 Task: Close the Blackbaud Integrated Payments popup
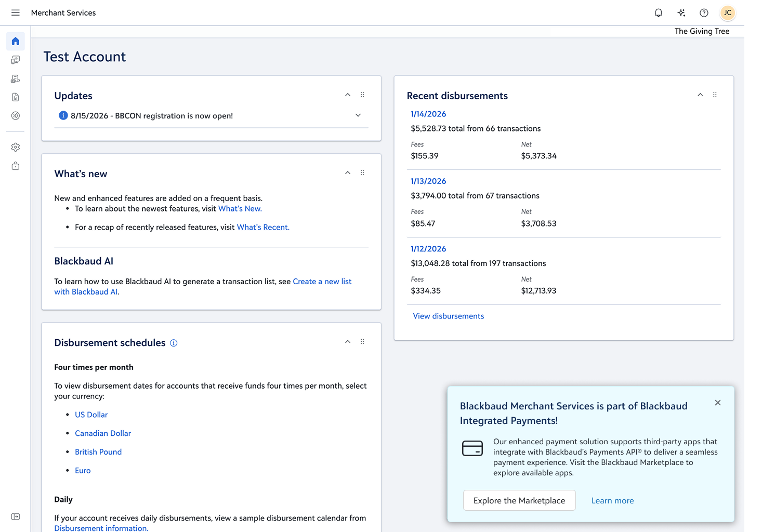point(718,403)
